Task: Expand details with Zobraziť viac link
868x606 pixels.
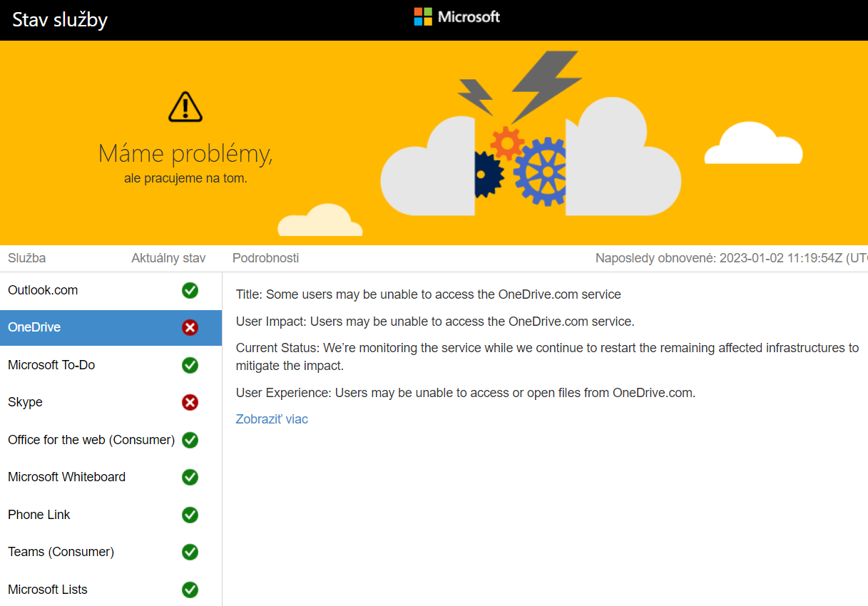Action: pos(272,419)
